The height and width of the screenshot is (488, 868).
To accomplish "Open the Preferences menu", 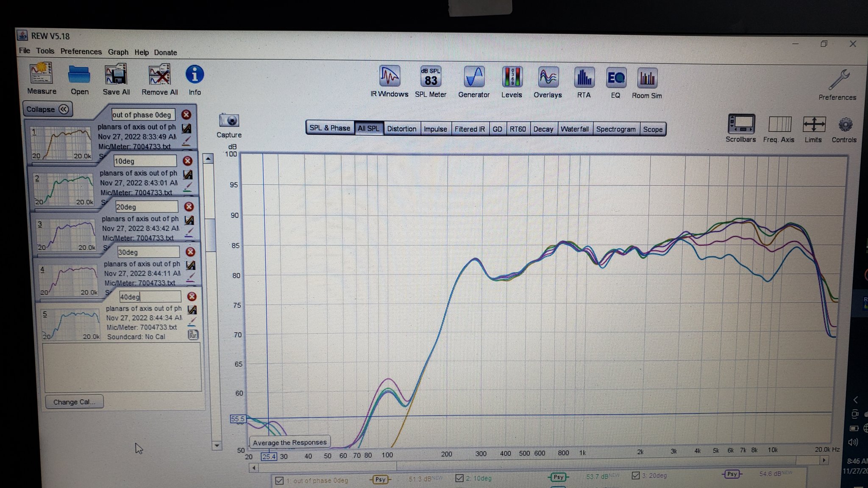I will pos(81,52).
